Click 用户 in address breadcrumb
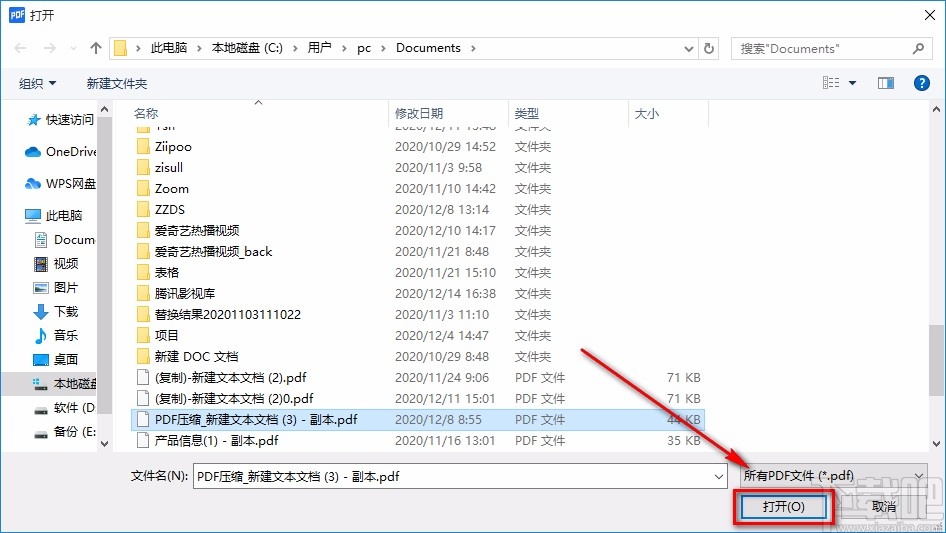Viewport: 946px width, 533px height. (319, 48)
